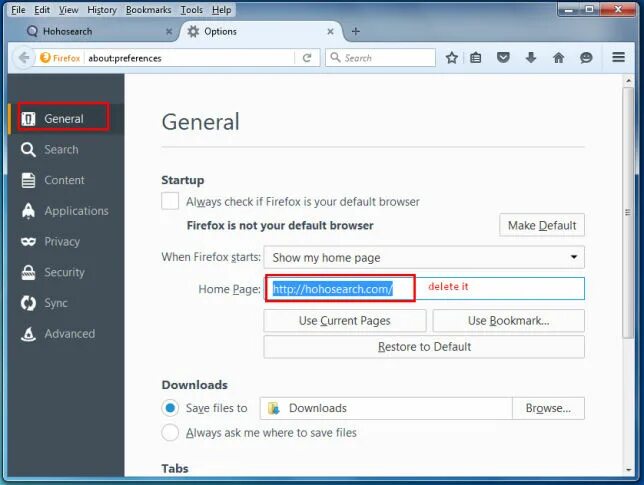Toggle always check default browser checkbox

click(170, 201)
